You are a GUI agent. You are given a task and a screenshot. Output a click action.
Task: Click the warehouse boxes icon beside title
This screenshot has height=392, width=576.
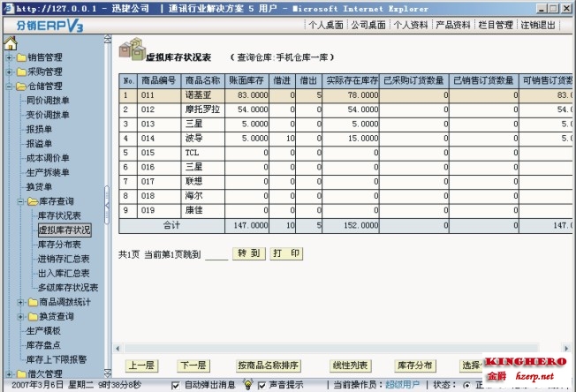click(132, 49)
